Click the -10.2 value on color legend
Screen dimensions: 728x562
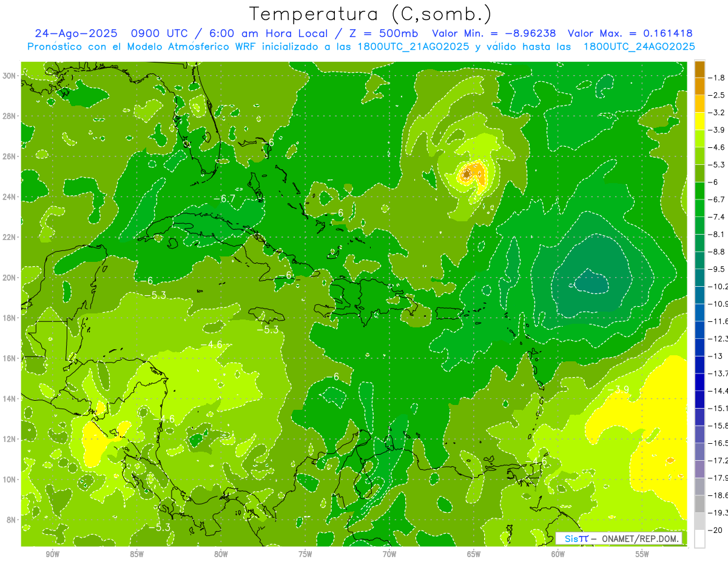point(718,286)
